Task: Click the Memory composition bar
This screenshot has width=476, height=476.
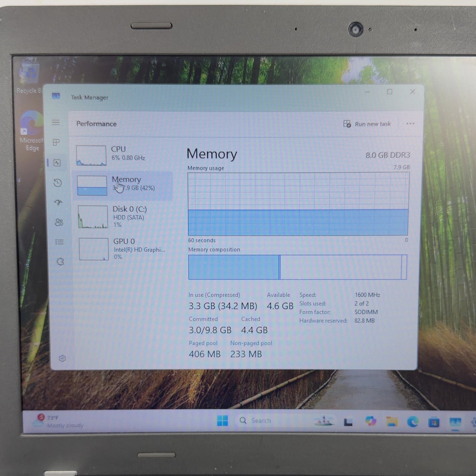Action: [298, 267]
